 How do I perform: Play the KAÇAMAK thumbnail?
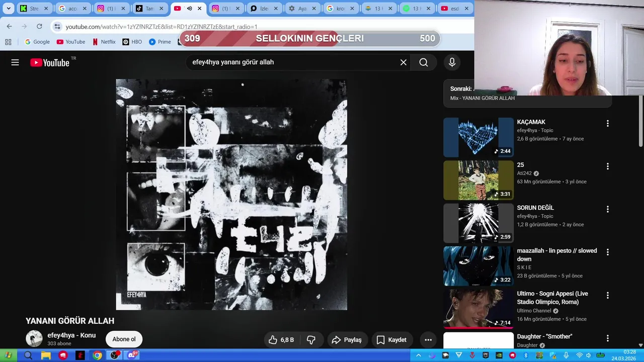(478, 137)
